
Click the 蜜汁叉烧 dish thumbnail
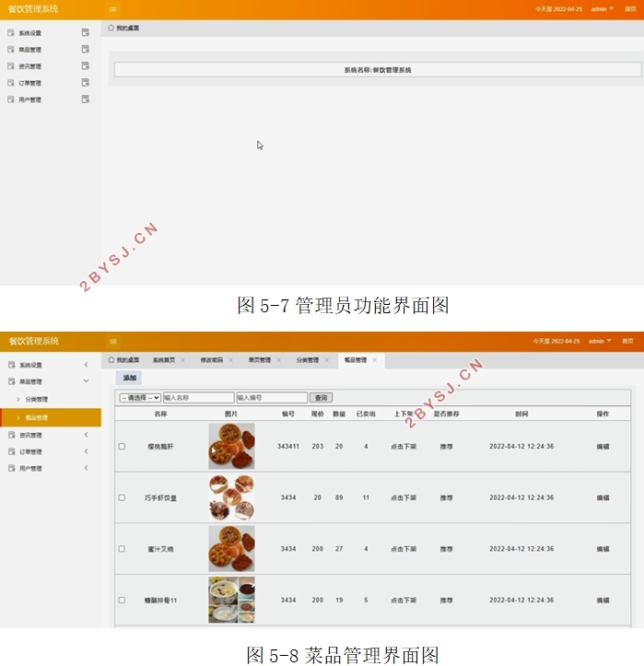pos(231,549)
